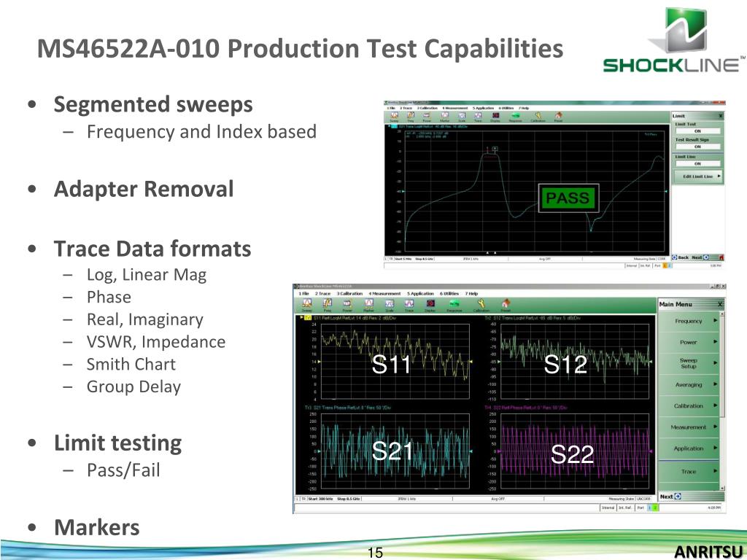This screenshot has height=560, width=747.
Task: Close the Limit panel
Action: tap(720, 116)
